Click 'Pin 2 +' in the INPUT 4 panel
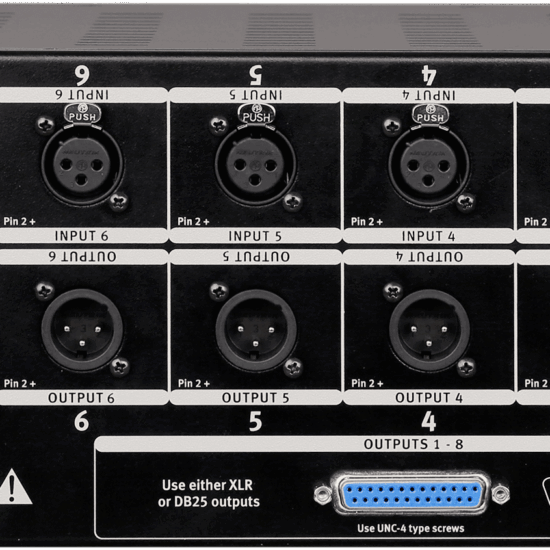Viewport: 550px width, 550px height. 367,222
